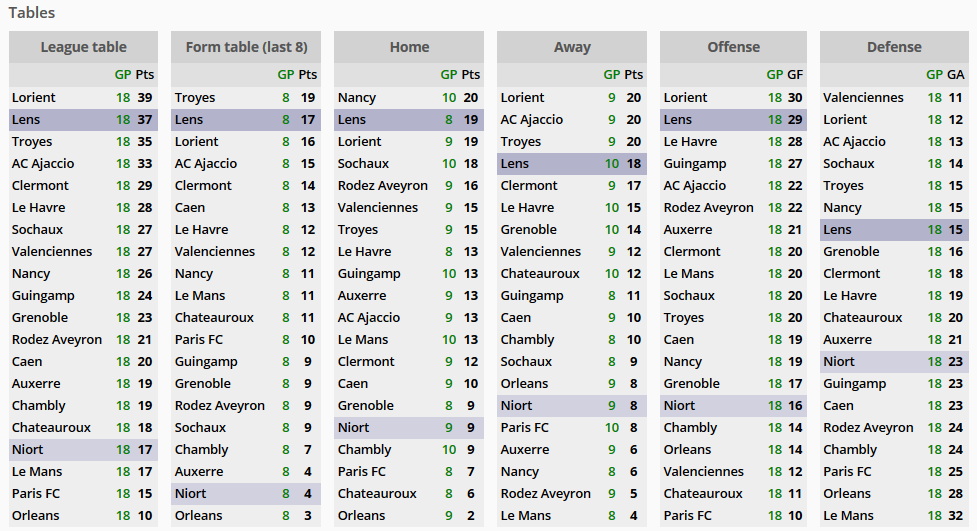This screenshot has width=977, height=531.
Task: Click the GA column header in Defense table
Action: (x=956, y=74)
